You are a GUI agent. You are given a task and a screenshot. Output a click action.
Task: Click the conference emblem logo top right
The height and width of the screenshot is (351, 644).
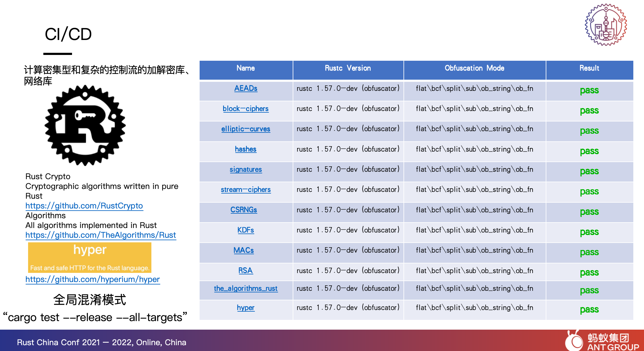606,25
